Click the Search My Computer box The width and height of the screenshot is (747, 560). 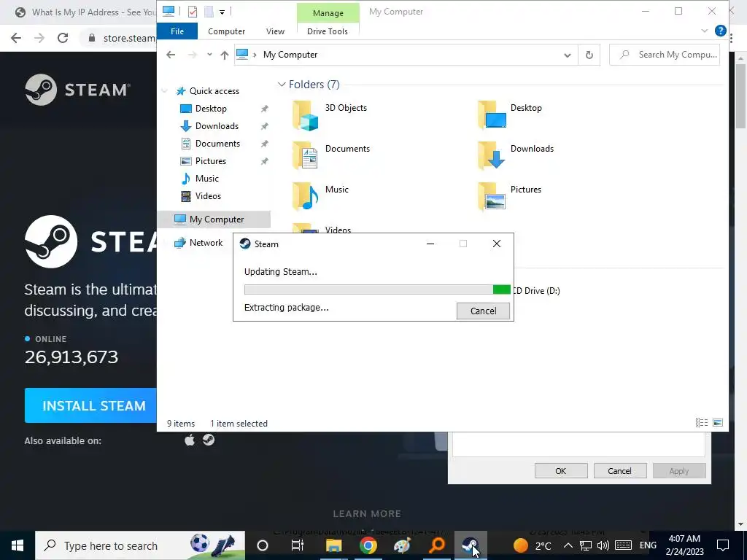tap(665, 55)
